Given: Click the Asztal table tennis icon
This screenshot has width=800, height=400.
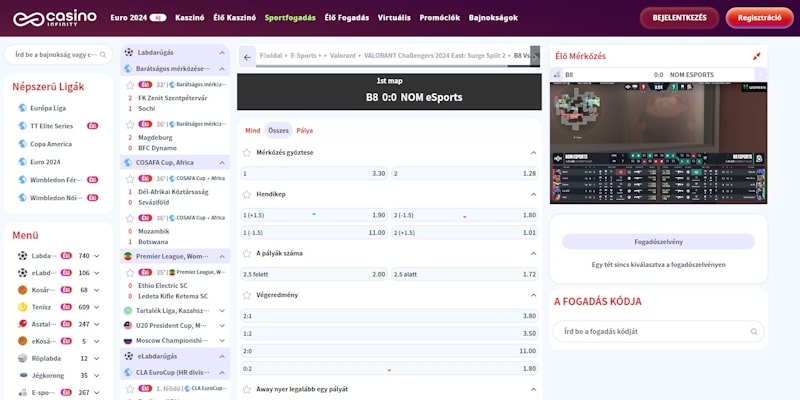Looking at the screenshot, I should (22, 324).
